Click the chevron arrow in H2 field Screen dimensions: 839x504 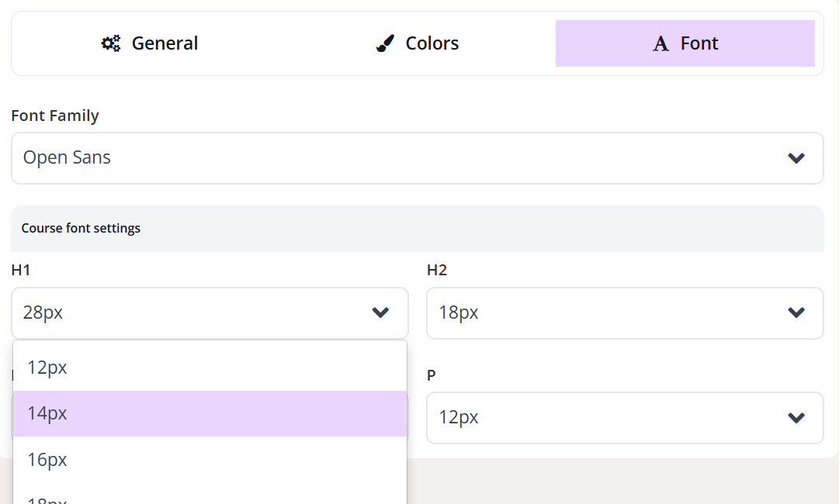[x=796, y=312]
